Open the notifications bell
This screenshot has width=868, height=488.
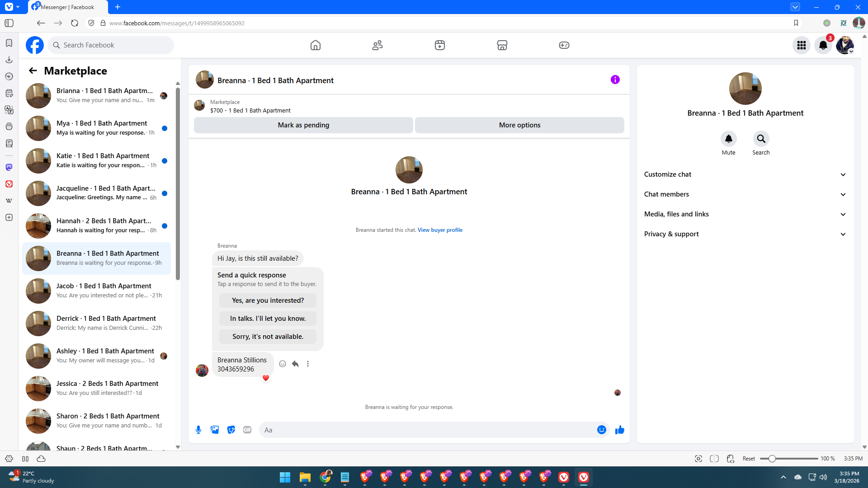(x=823, y=45)
